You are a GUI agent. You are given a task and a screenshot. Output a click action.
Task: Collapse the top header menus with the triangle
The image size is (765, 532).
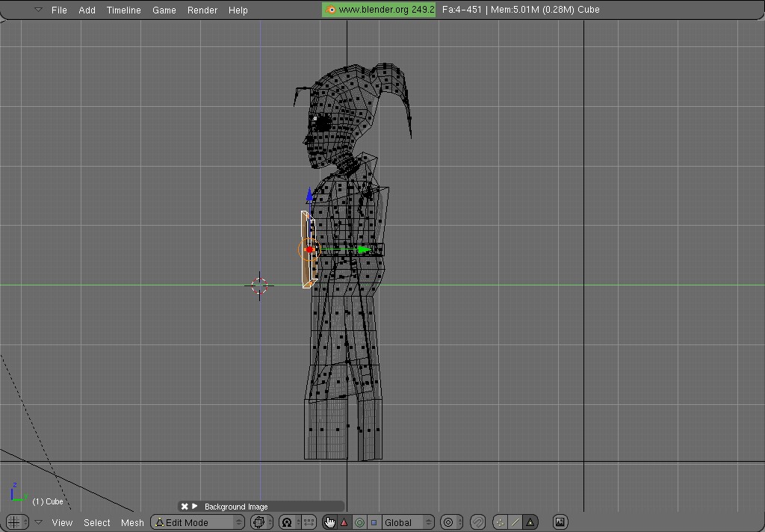38,9
